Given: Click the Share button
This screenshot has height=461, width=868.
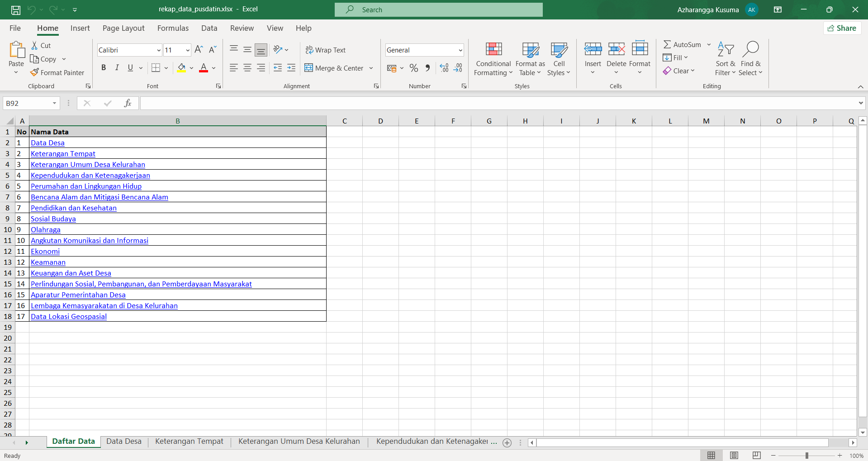Looking at the screenshot, I should click(x=842, y=28).
